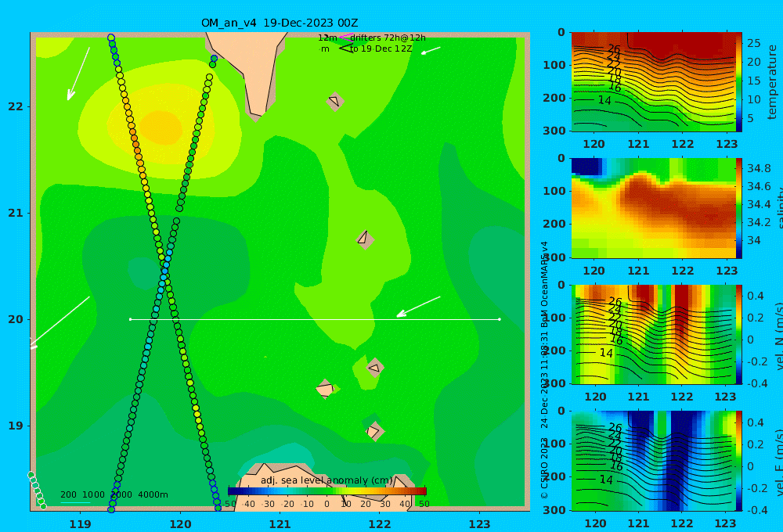783x532 pixels.
Task: Click the 'vel. N (m/s)' colorbar label
Action: 779,336
